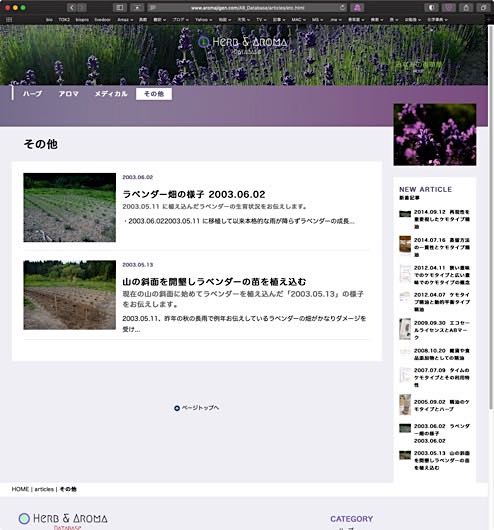The height and width of the screenshot is (530, 494).
Task: Open the 2014.07.16 new article link
Action: 442,247
